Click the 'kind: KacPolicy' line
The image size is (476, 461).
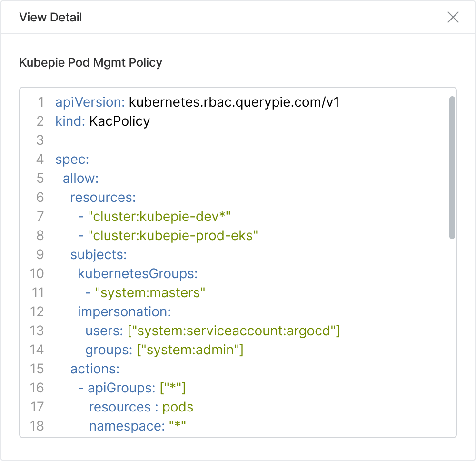tap(103, 121)
